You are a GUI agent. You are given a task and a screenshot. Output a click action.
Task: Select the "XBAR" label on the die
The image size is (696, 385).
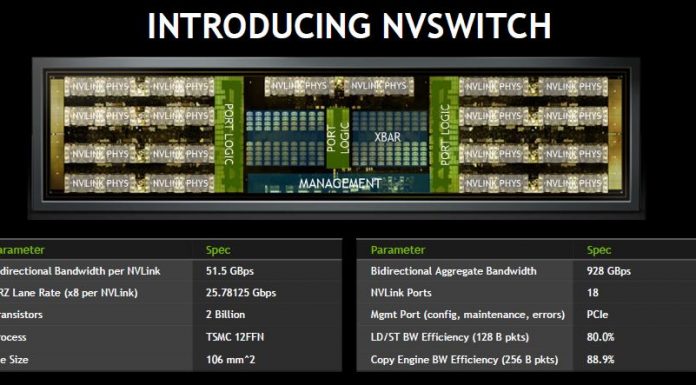click(388, 137)
